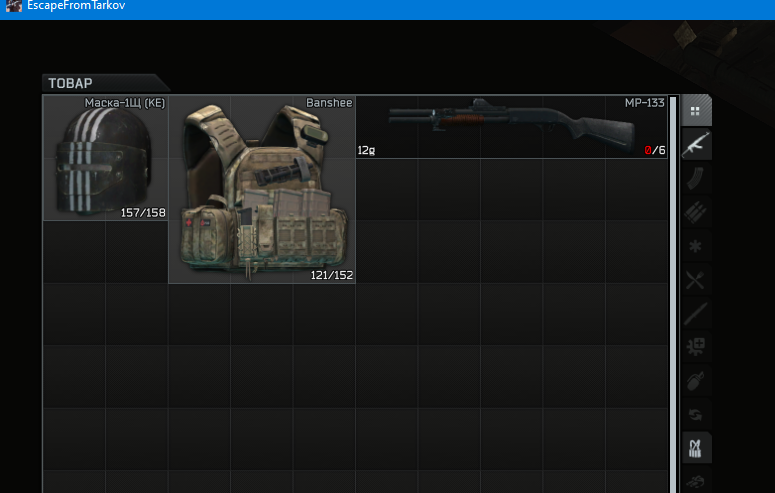Viewport: 775px width, 493px height.
Task: Filter goods by grenades icon
Action: click(x=696, y=381)
